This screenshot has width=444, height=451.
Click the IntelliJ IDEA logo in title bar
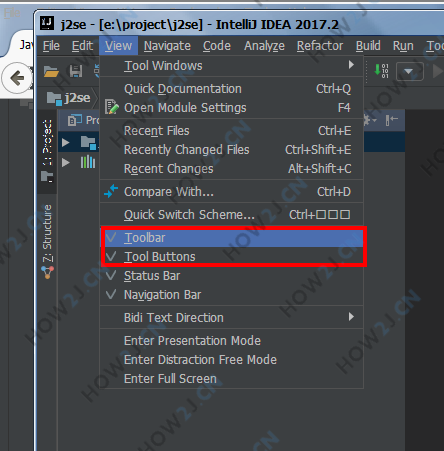click(47, 24)
